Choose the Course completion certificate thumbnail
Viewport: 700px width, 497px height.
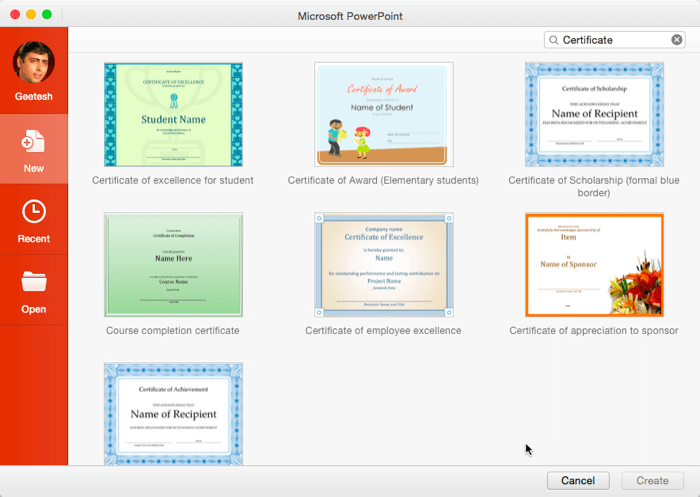click(174, 265)
